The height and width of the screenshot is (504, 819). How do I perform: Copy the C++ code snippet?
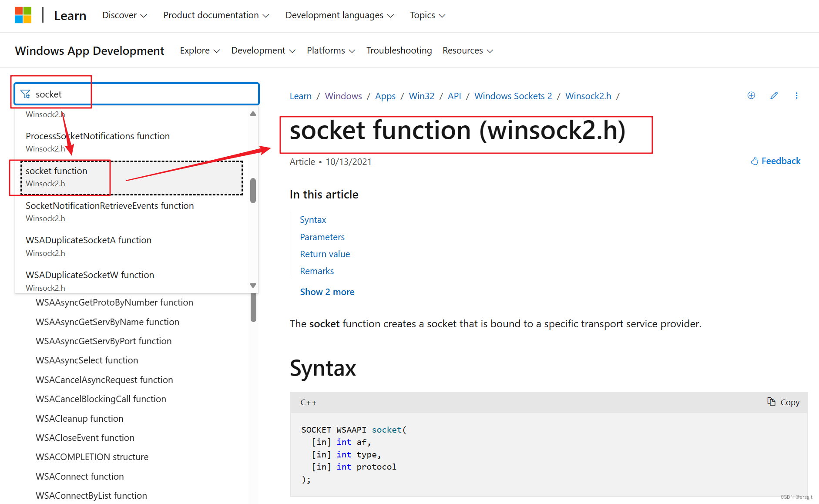tap(783, 402)
